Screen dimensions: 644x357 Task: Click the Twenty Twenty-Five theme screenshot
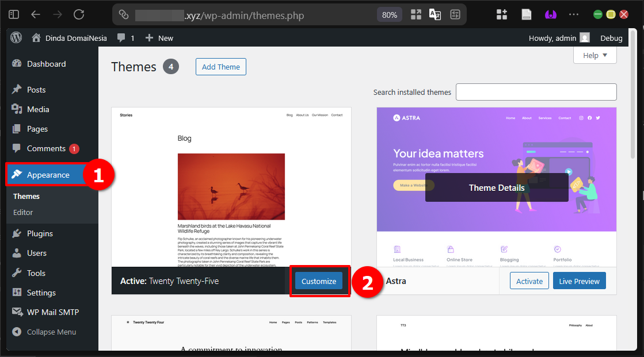[231, 187]
